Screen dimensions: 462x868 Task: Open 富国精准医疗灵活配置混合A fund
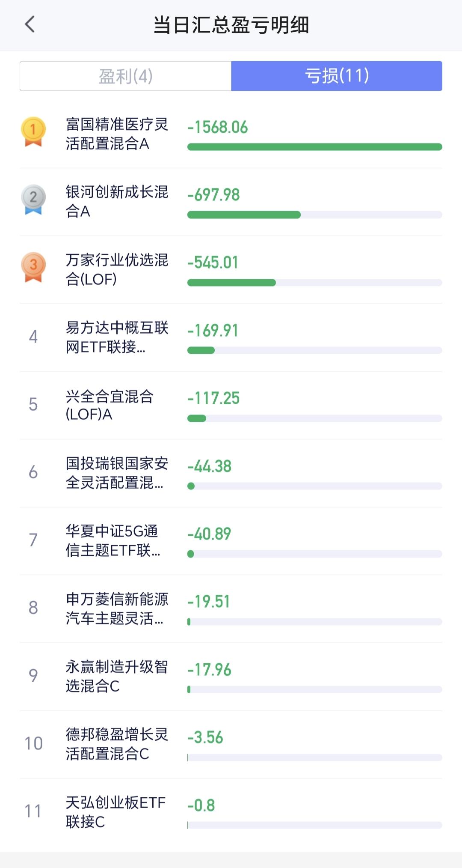pyautogui.click(x=231, y=134)
